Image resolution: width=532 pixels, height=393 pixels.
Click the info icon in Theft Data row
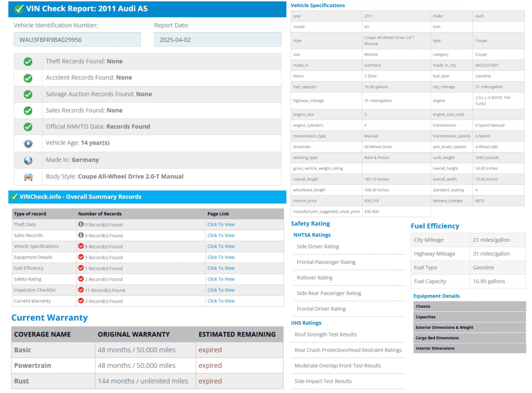pos(81,224)
